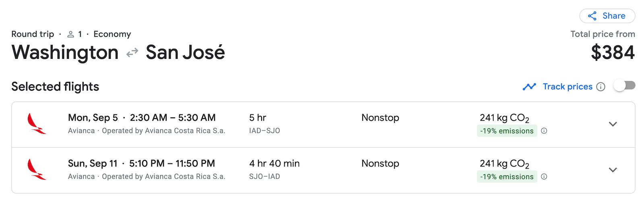Click the Track prices link text

568,87
